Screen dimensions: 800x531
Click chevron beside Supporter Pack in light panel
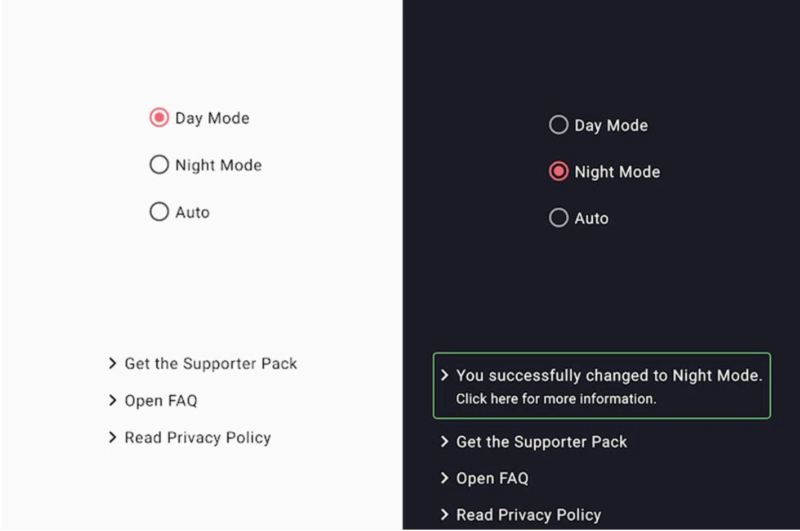point(113,364)
